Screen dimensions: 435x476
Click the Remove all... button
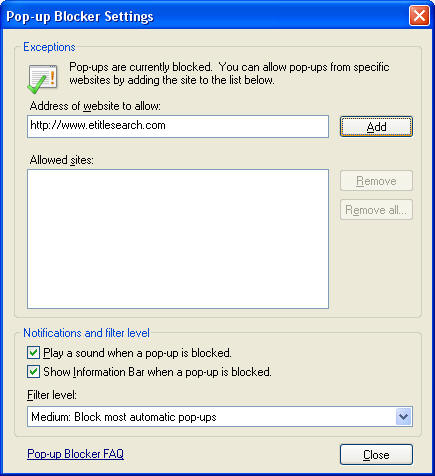[x=376, y=210]
